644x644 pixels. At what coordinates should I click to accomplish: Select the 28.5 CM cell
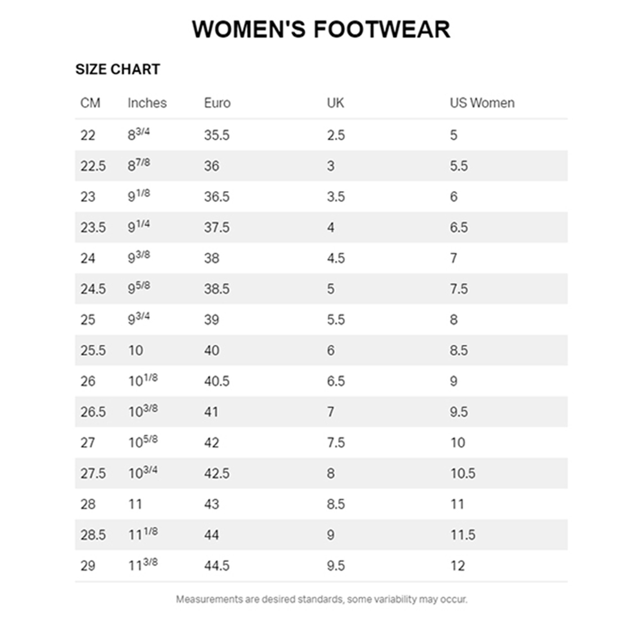(x=93, y=535)
